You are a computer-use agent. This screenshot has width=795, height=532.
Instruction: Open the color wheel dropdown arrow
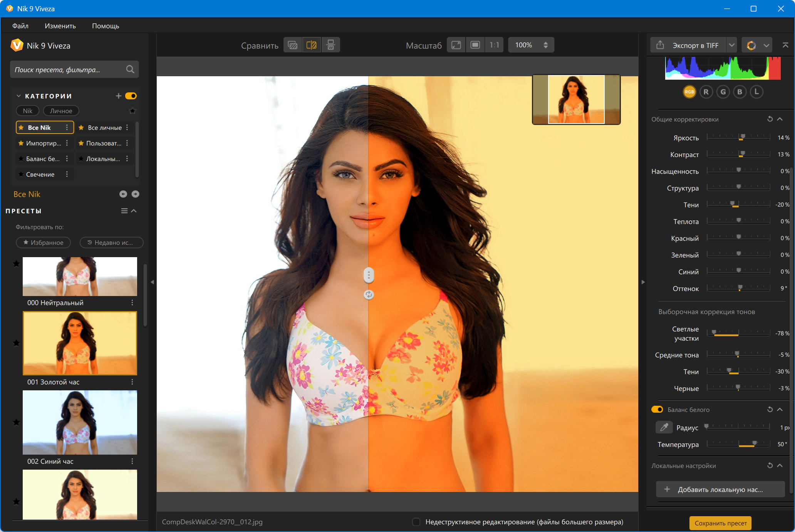click(766, 45)
